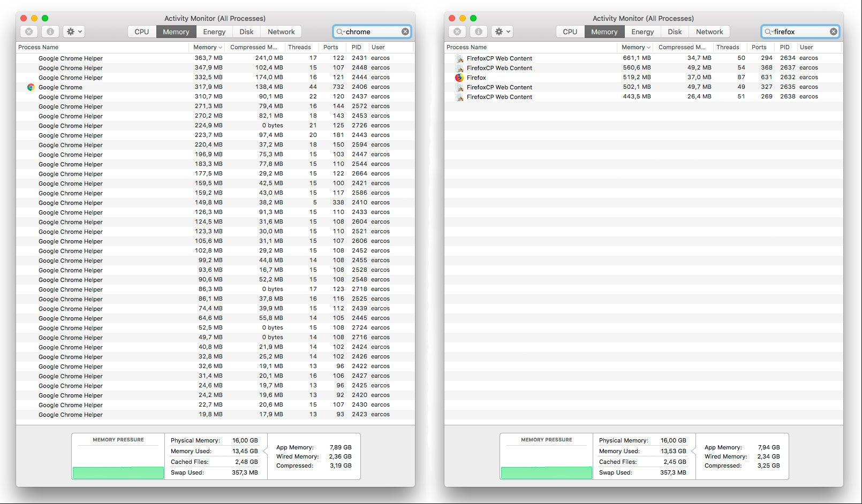Click the inspect info icon in chrome window

[50, 32]
